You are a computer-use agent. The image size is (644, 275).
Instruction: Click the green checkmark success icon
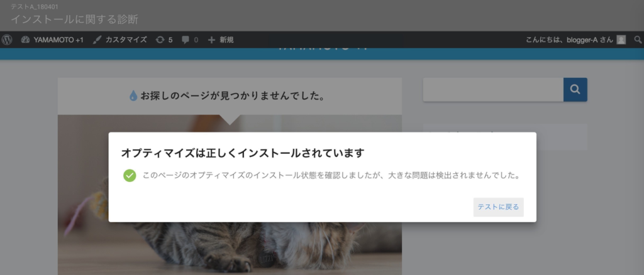coord(130,175)
